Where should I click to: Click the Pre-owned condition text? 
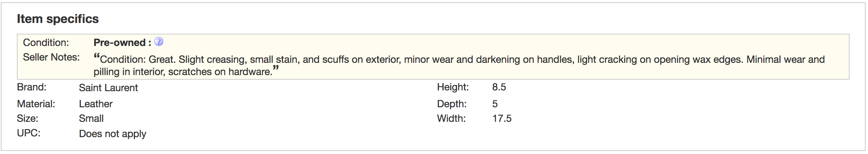(x=122, y=43)
